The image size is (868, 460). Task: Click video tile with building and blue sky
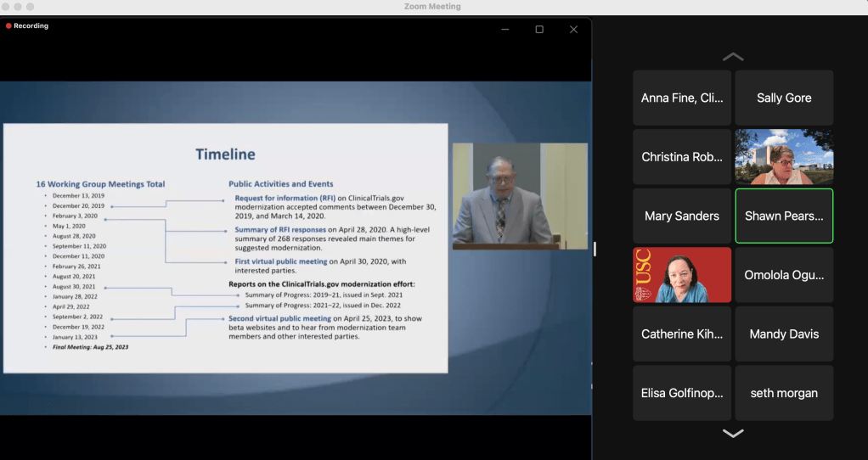click(x=784, y=157)
